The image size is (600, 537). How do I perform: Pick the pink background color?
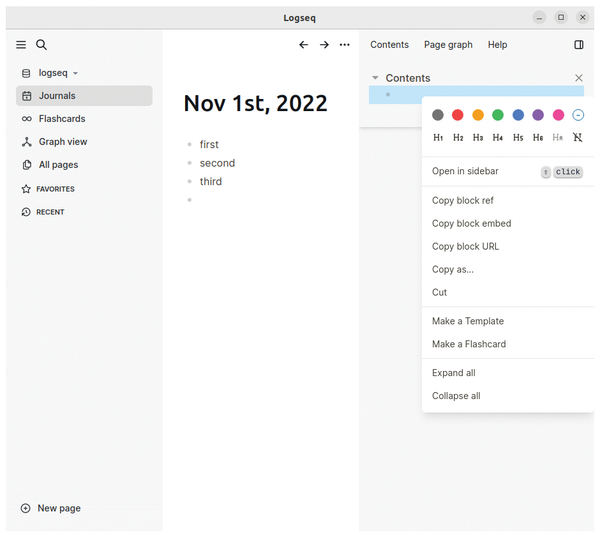pyautogui.click(x=558, y=115)
